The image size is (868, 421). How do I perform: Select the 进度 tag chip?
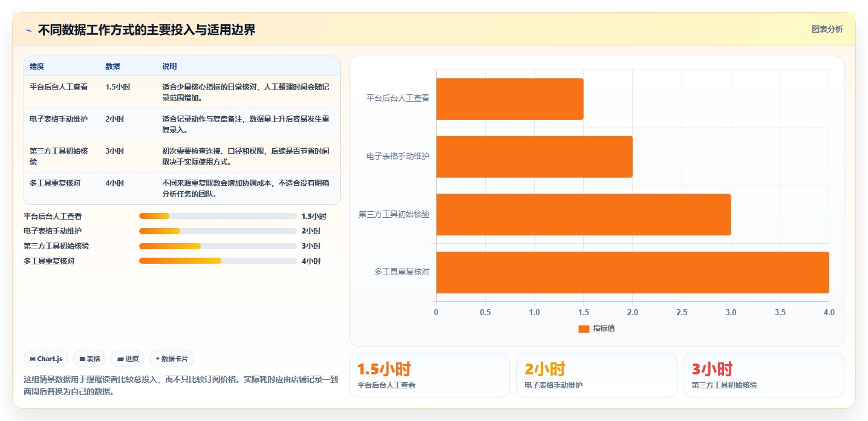click(128, 359)
